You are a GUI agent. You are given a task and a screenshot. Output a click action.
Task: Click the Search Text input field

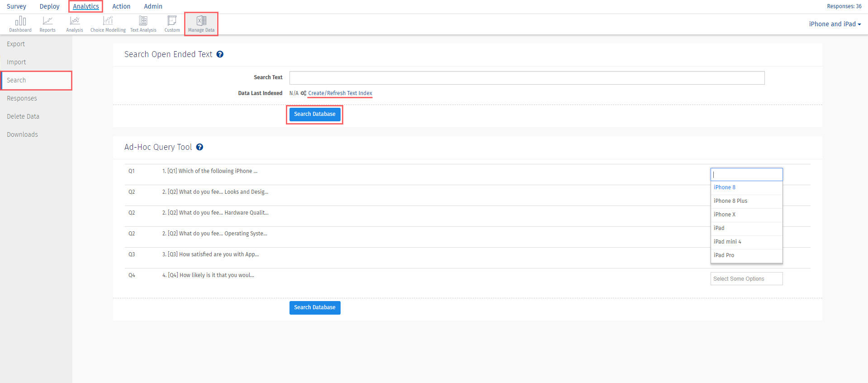click(x=527, y=78)
